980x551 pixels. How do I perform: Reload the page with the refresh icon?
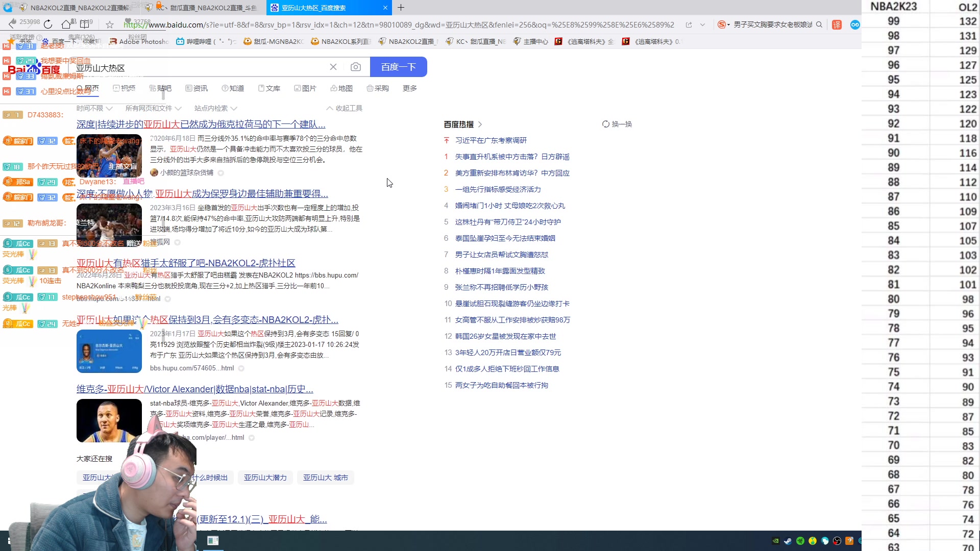point(48,24)
